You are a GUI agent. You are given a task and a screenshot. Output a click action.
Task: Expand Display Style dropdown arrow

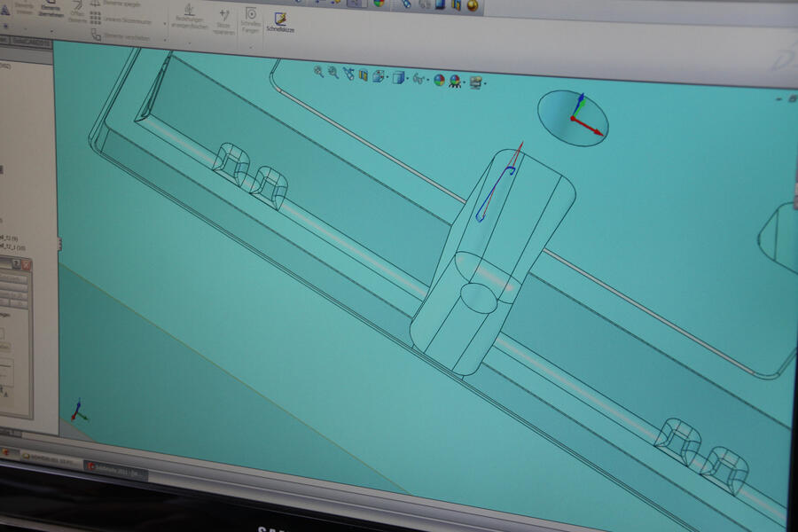coord(408,78)
